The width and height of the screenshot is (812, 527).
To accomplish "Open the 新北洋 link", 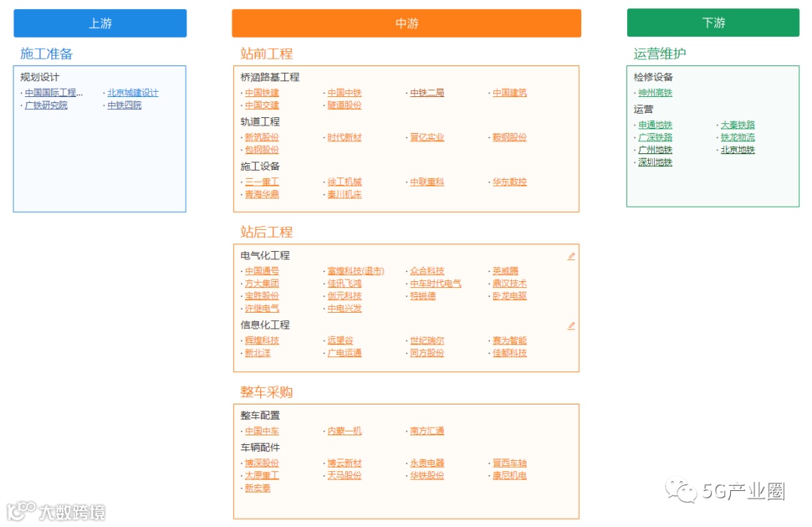I will 258,353.
